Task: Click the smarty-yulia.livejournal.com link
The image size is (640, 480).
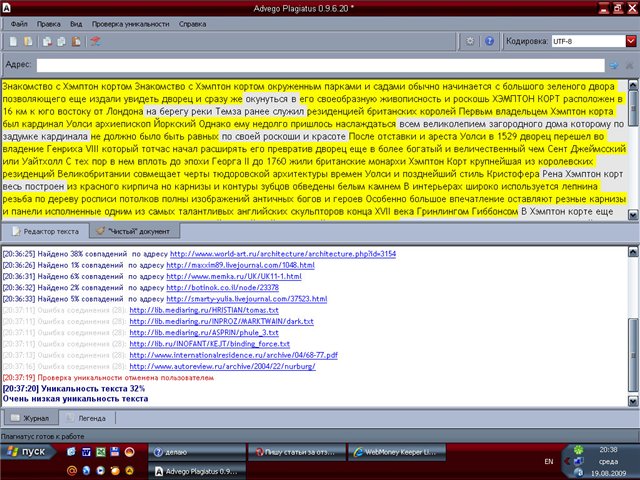Action: (248, 299)
